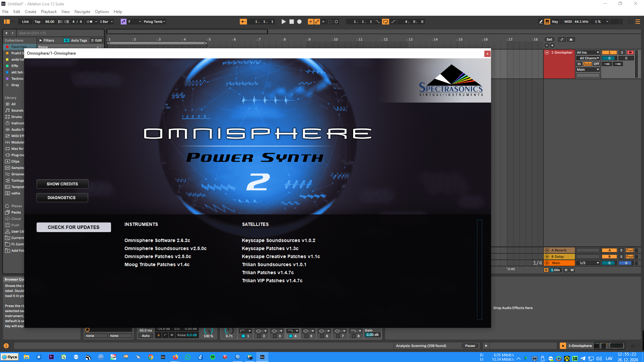Viewport: 644px width, 362px height.
Task: Start playback with the Play button
Action: pos(283,22)
